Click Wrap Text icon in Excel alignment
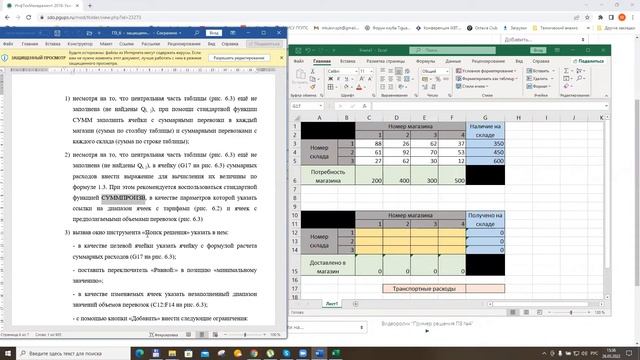Viewport: 640px width, 360px height. coord(407,71)
